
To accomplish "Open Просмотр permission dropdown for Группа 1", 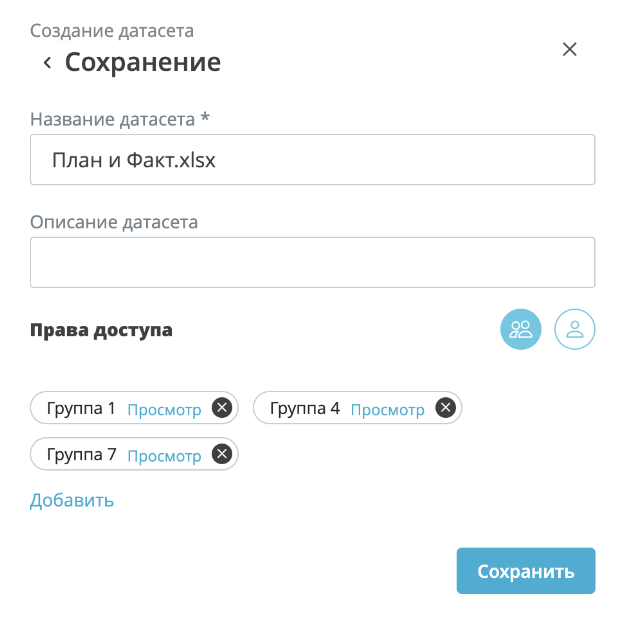I will pyautogui.click(x=164, y=409).
